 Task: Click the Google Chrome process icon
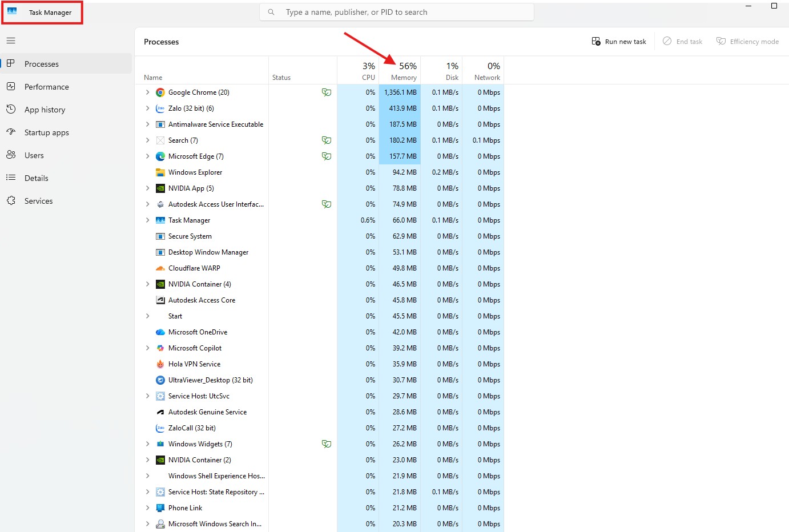tap(160, 92)
